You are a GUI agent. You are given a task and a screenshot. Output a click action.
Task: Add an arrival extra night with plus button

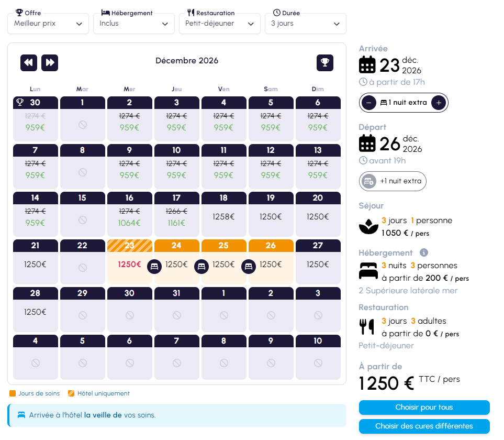click(439, 103)
